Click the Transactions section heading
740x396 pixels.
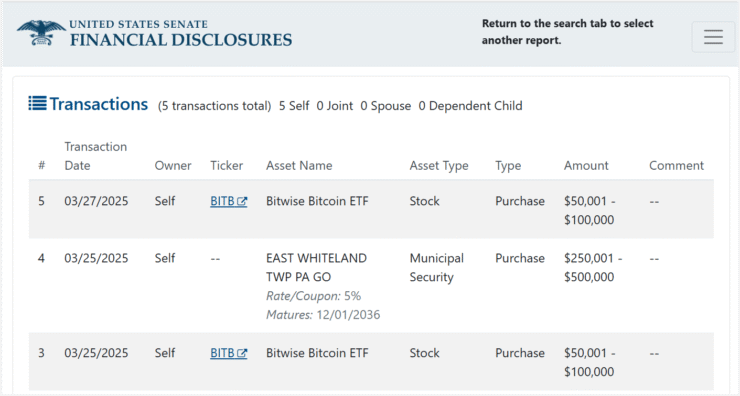pos(99,104)
